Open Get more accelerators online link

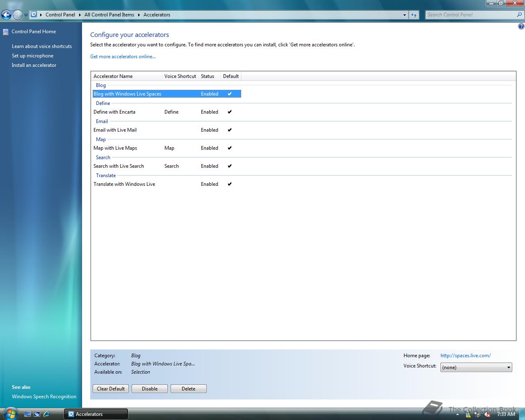[x=123, y=57]
